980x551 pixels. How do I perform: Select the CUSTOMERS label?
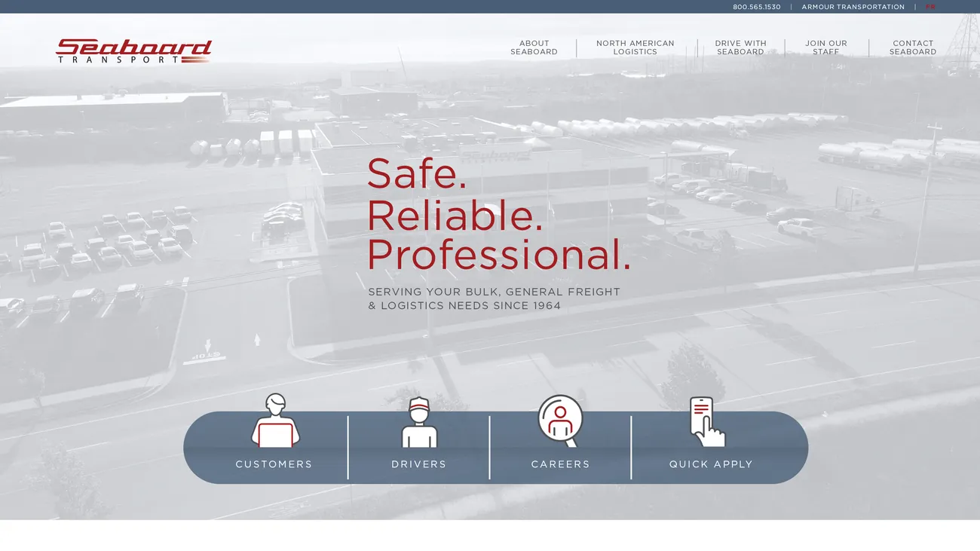(x=274, y=464)
